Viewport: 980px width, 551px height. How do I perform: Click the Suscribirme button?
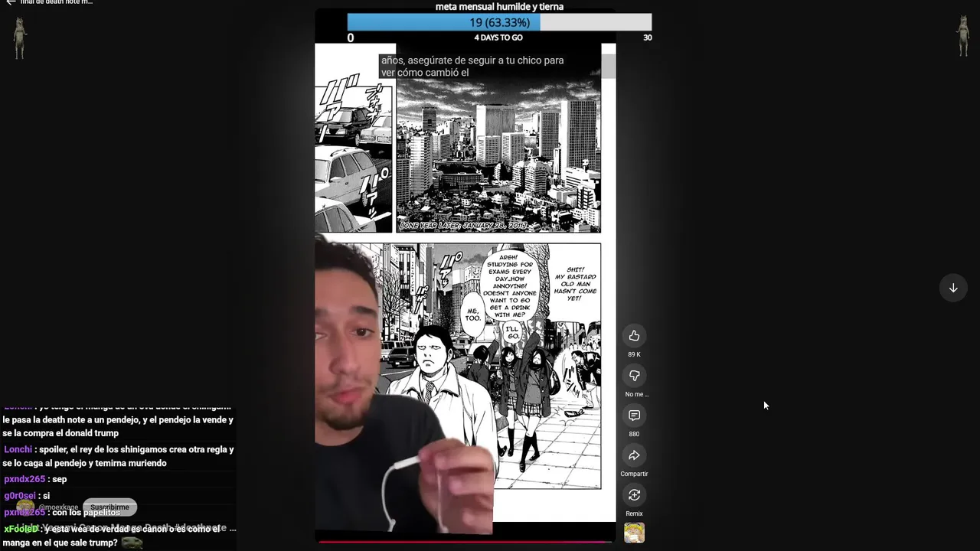coord(109,507)
